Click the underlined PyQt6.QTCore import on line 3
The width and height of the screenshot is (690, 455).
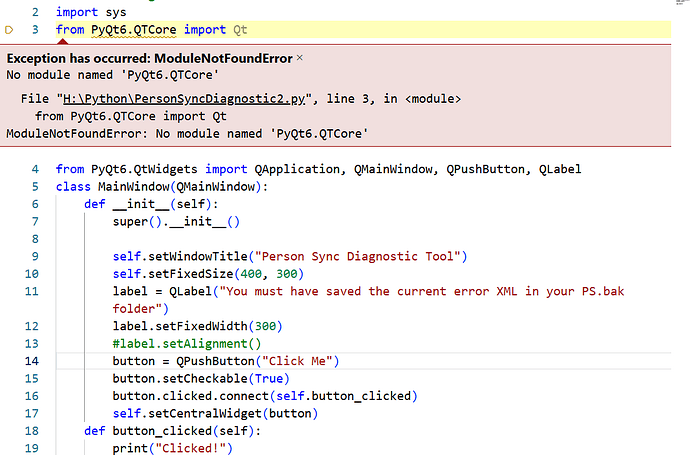[135, 30]
